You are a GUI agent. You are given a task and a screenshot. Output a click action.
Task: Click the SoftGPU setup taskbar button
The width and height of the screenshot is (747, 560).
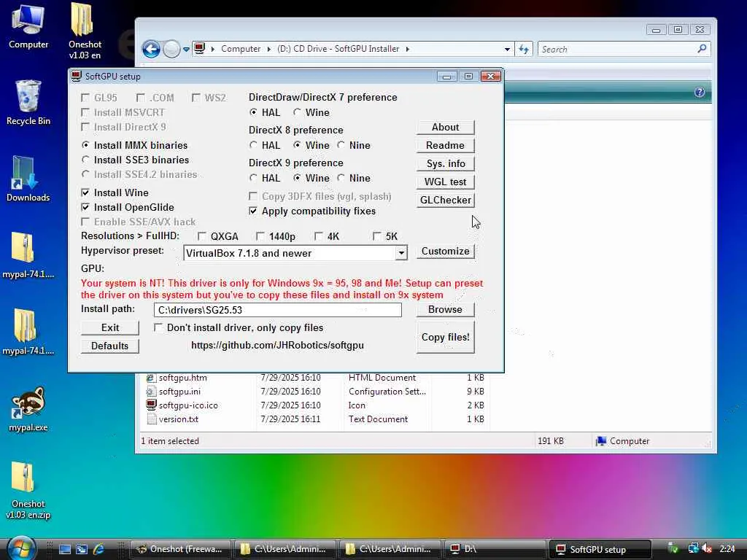600,549
